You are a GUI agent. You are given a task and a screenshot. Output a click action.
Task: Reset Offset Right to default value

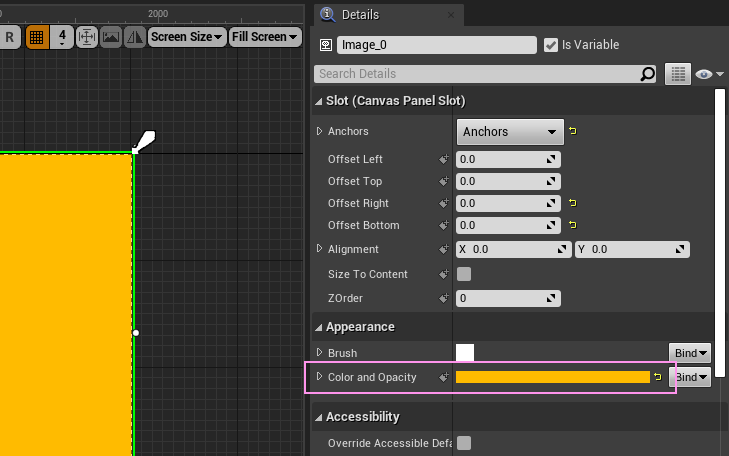point(573,203)
